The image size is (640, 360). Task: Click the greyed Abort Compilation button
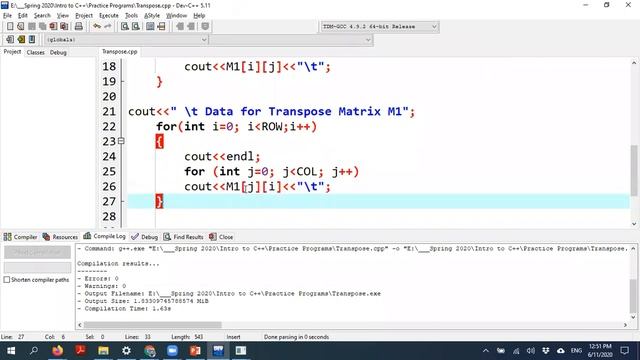click(38, 252)
